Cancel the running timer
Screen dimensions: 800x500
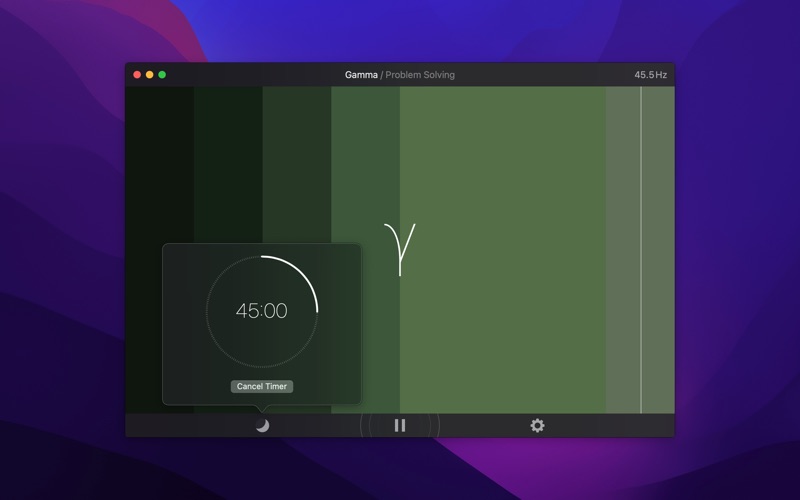[262, 386]
